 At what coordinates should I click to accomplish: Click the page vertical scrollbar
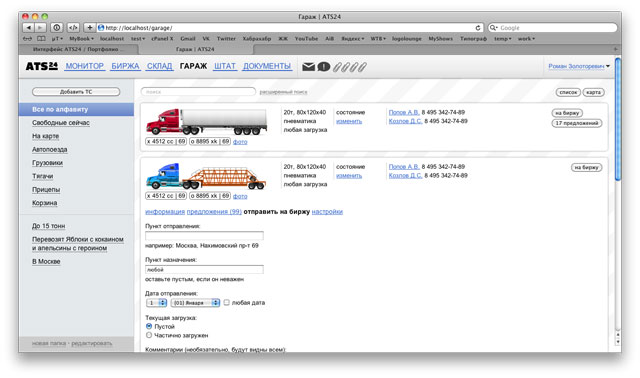coord(618,196)
